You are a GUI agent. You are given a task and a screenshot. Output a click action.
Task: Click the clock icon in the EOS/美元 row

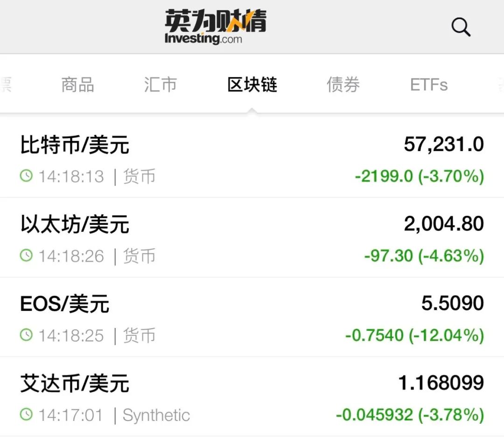point(27,335)
